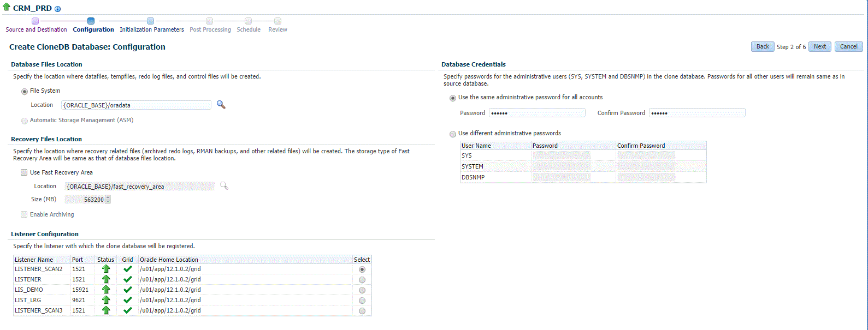Click the status up arrow for LIS_DEMO

pos(106,290)
